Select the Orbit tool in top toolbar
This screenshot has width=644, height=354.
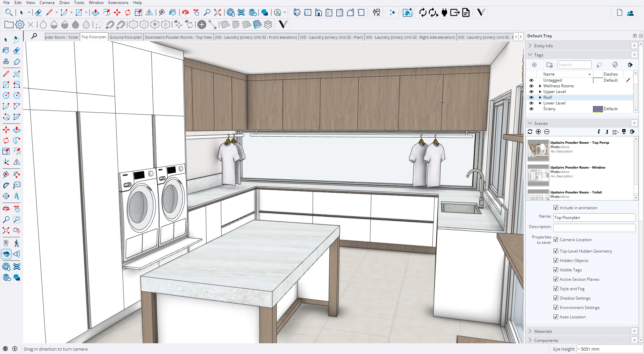185,13
